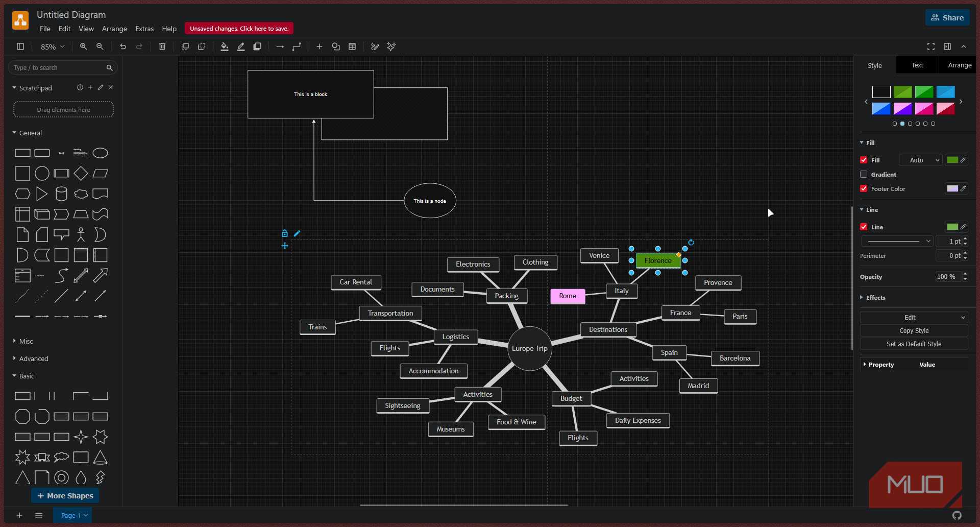Viewport: 980px width, 527px height.
Task: Click Set as Default Style button
Action: [914, 344]
